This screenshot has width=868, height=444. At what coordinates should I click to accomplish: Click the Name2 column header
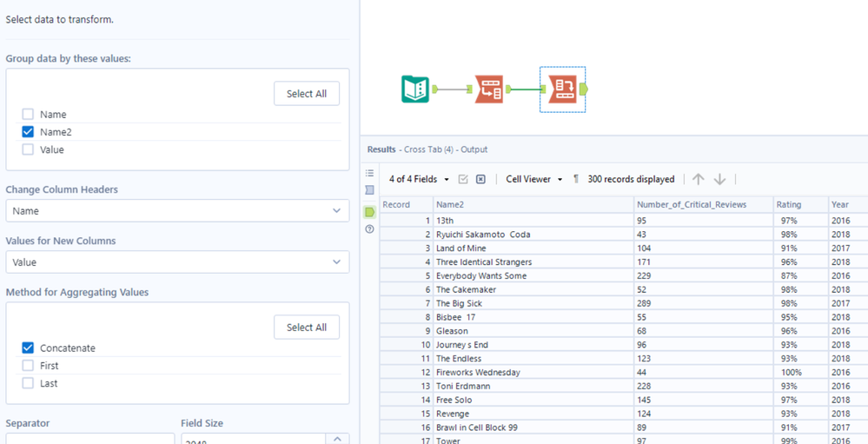click(x=533, y=205)
